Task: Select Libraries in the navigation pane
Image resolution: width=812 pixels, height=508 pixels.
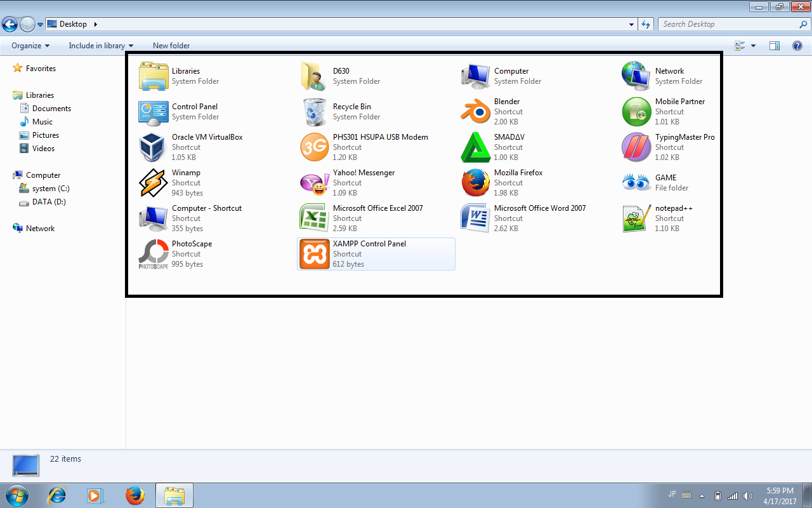Action: click(40, 95)
